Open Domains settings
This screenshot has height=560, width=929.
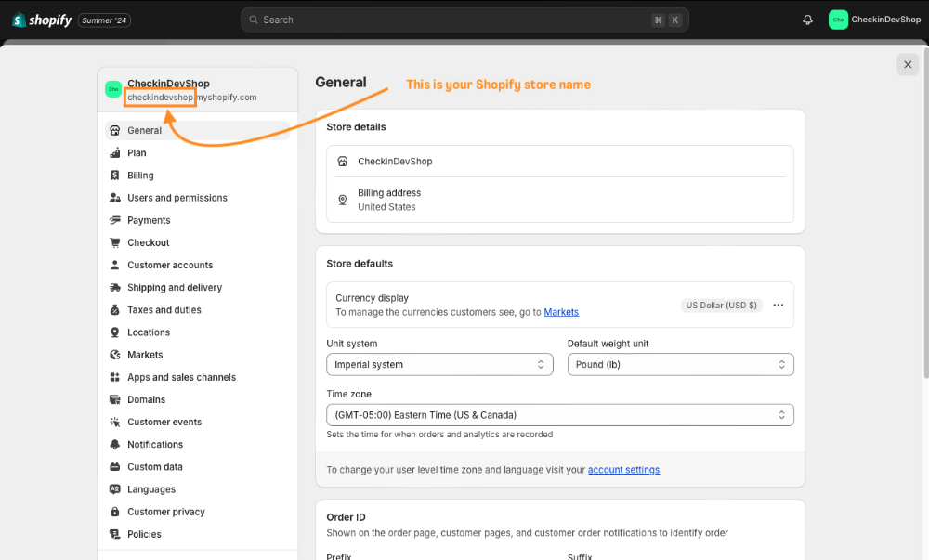pyautogui.click(x=147, y=399)
